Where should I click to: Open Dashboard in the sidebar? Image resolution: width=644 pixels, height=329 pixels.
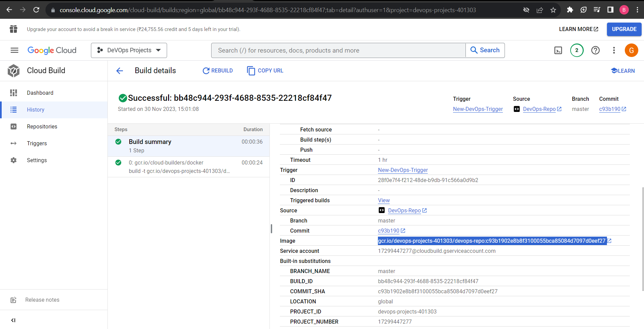coord(54,93)
